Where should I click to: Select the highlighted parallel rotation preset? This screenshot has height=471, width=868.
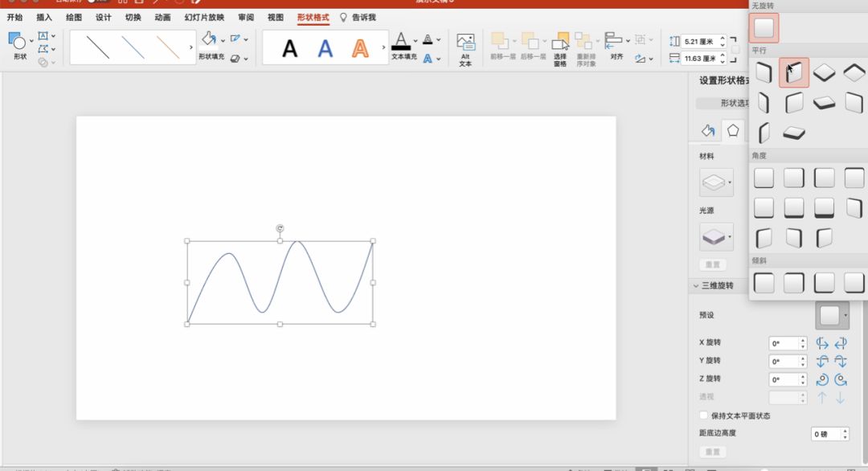(x=794, y=72)
